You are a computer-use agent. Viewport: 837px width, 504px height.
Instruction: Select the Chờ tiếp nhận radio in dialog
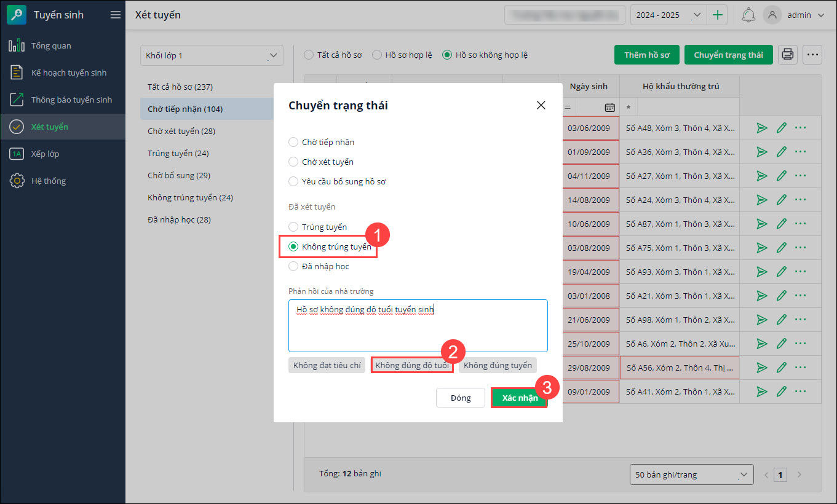(293, 142)
